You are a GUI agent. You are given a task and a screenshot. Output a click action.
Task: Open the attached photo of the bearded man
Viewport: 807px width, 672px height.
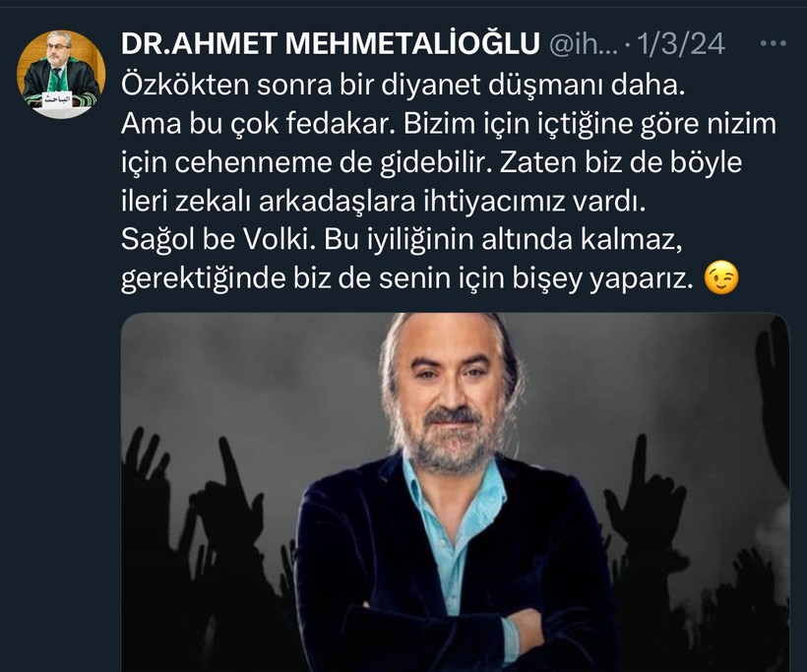point(455,492)
